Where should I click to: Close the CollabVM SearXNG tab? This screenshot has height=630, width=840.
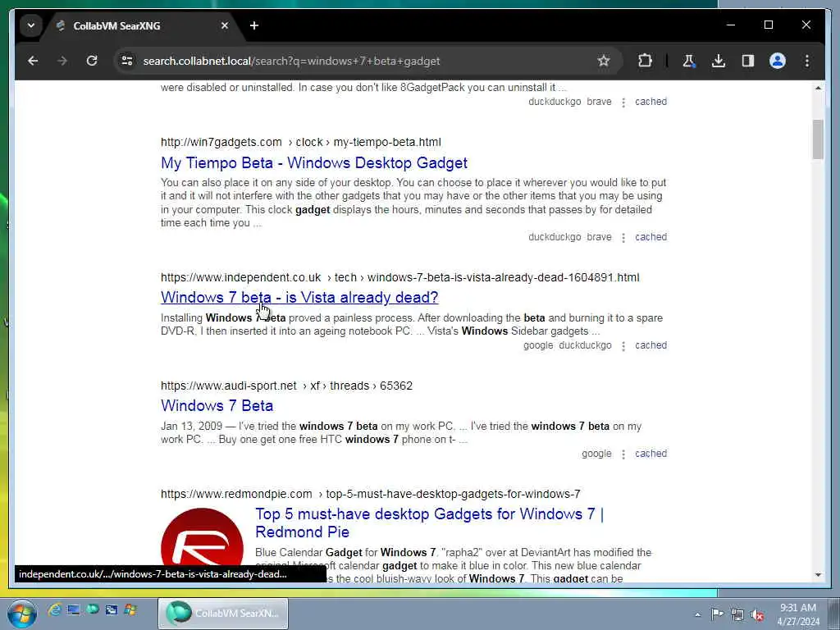pyautogui.click(x=225, y=25)
